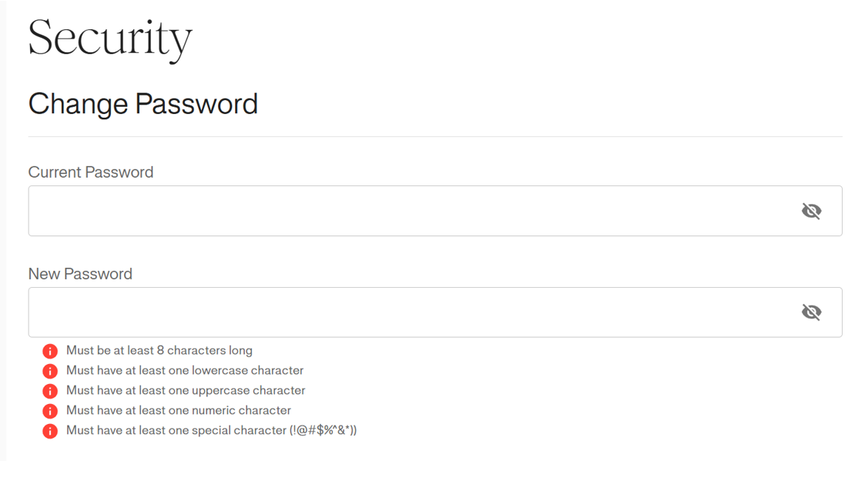Screen dimensions: 858x504
Task: Click the icon beside the uppercase character rule
Action: (49, 390)
